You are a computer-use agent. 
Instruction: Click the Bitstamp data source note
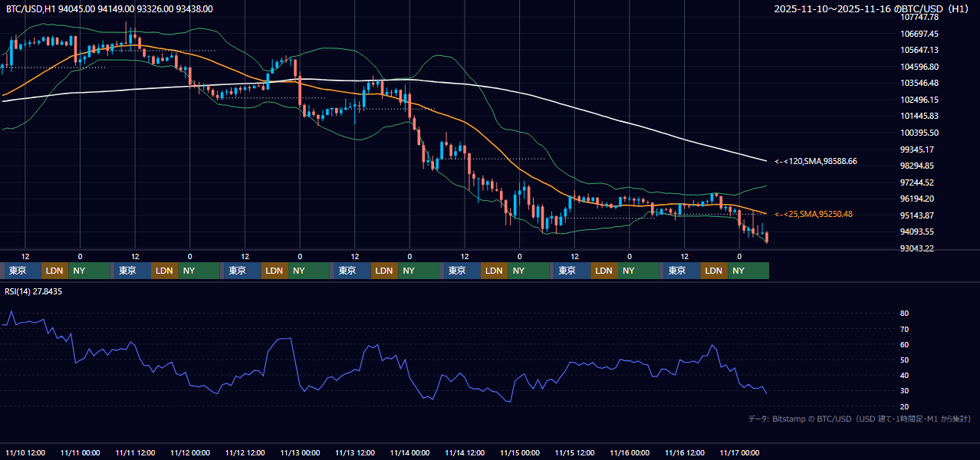point(860,419)
